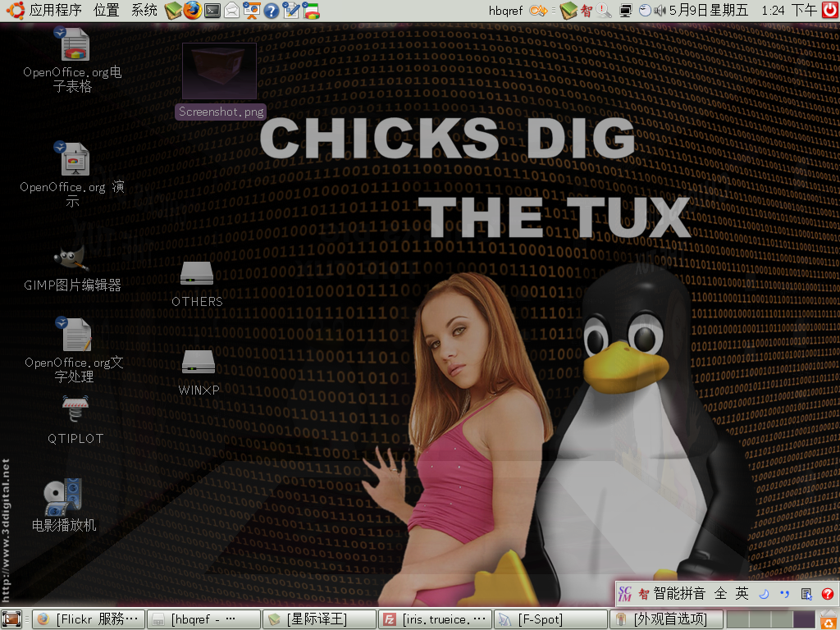Switch to the first workspace in pager
Viewport: 840px width, 630px height.
point(737,619)
